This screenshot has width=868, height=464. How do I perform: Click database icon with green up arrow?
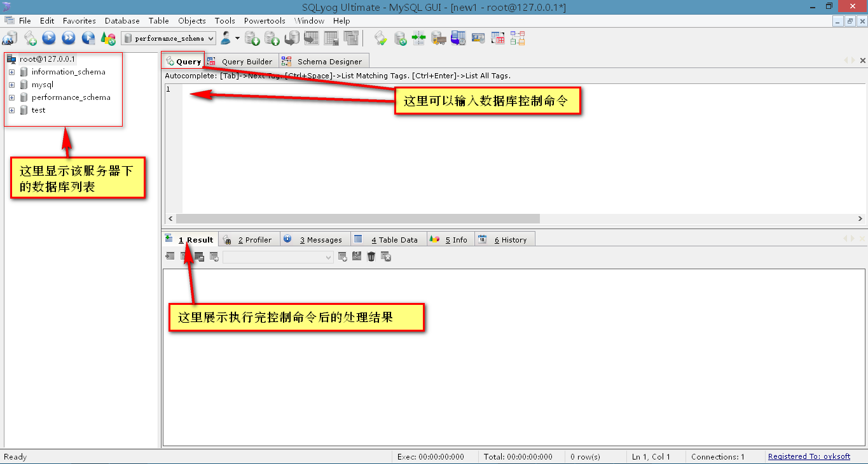[x=272, y=38]
